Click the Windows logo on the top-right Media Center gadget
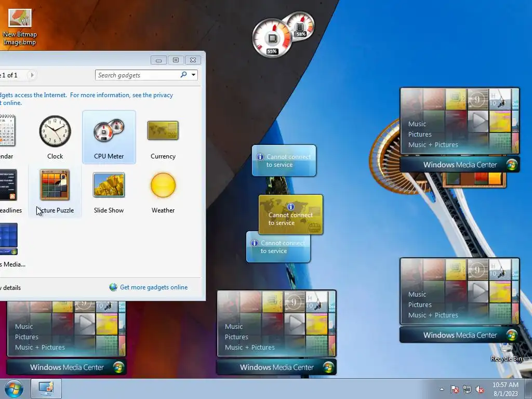The width and height of the screenshot is (532, 399). (512, 165)
